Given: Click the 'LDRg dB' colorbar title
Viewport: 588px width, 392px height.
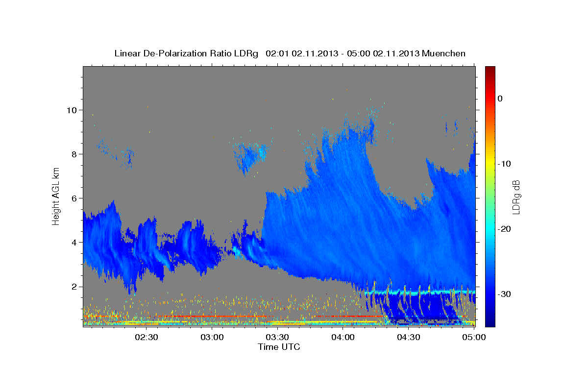Looking at the screenshot, I should tap(516, 197).
